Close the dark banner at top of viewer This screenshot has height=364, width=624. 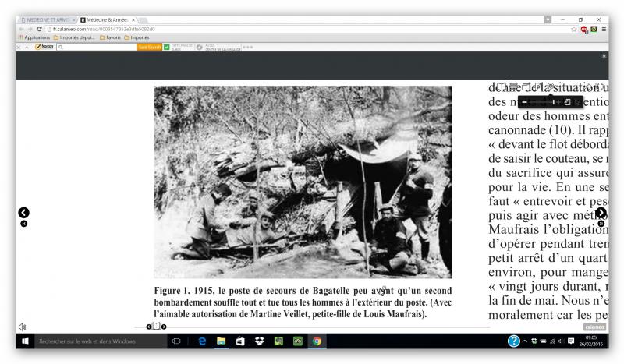(x=604, y=56)
